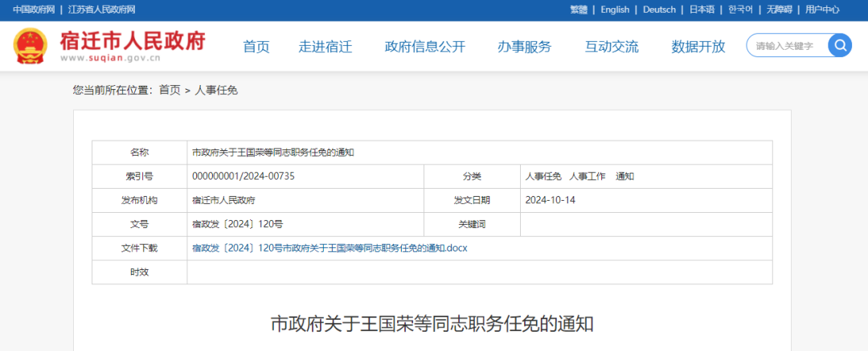
Task: Click 人事任免 in the breadcrumb
Action: [216, 90]
